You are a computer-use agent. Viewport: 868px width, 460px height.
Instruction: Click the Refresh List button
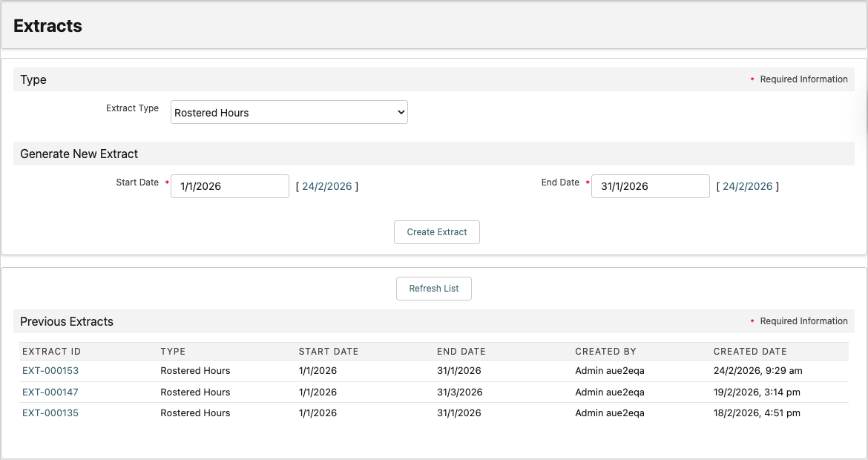coord(433,288)
